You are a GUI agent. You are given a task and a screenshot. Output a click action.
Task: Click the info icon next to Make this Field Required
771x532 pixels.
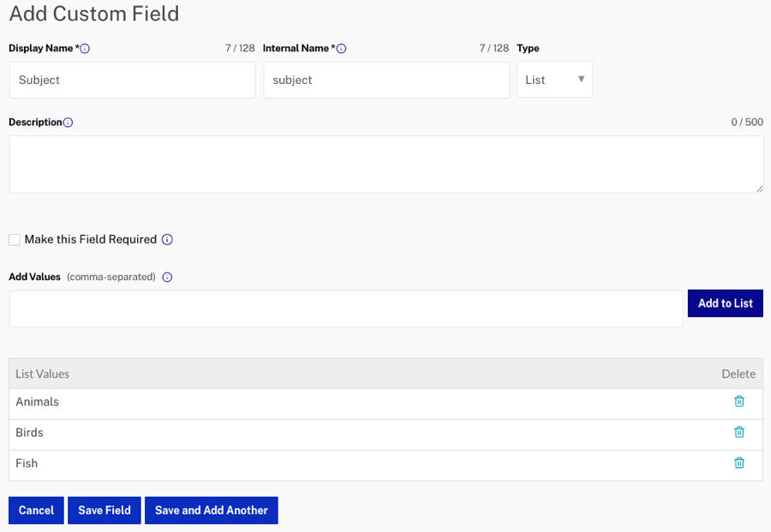click(x=168, y=240)
